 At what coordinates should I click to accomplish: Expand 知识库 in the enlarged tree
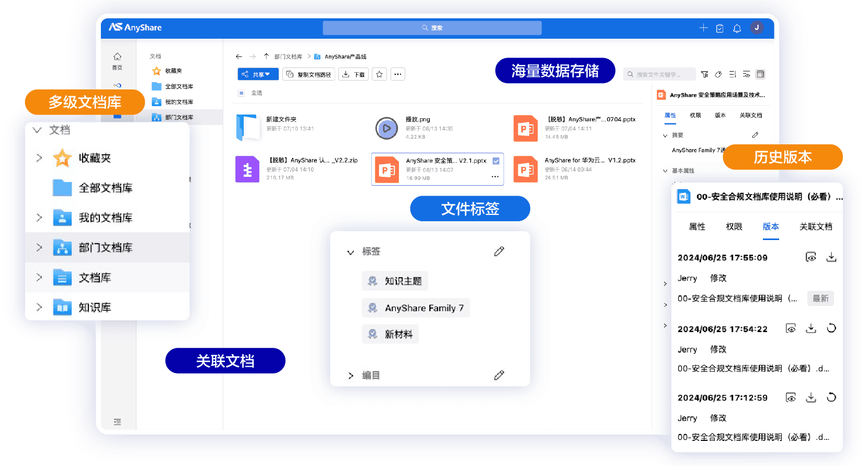[x=39, y=307]
